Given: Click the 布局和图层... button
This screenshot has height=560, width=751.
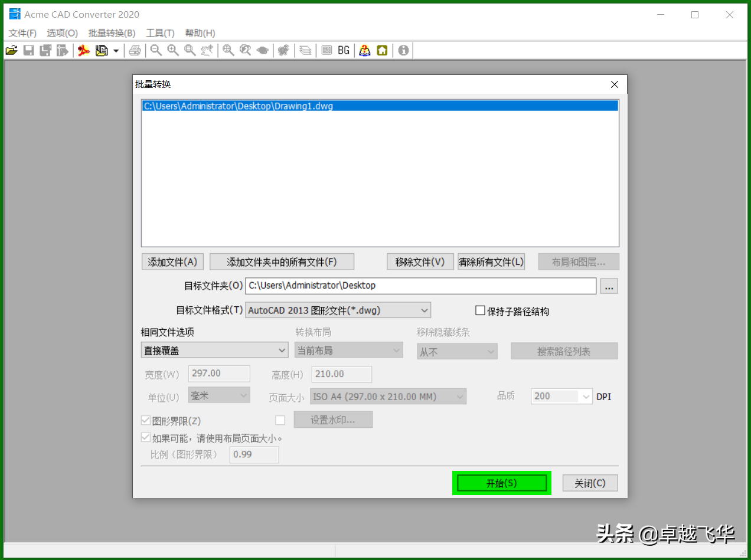Looking at the screenshot, I should click(x=579, y=262).
